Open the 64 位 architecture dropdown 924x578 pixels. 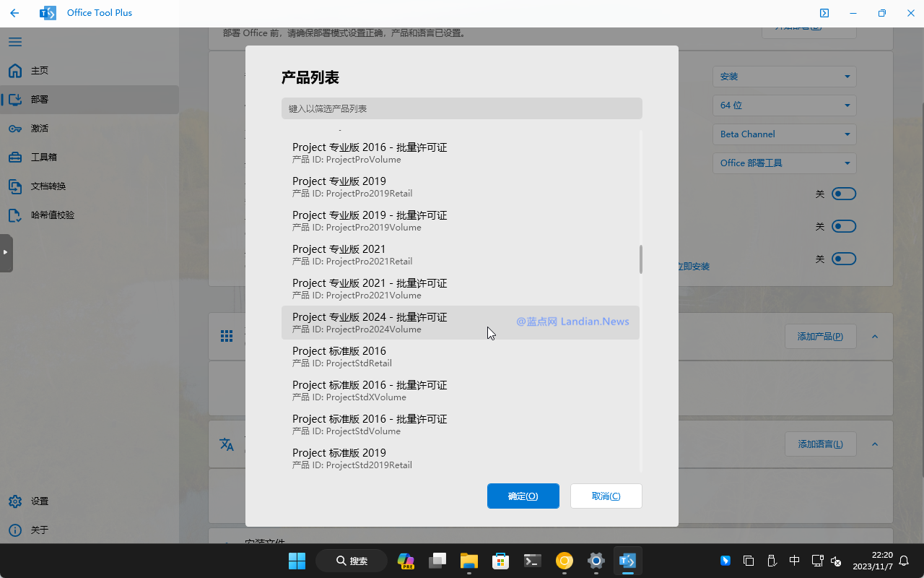pyautogui.click(x=784, y=105)
